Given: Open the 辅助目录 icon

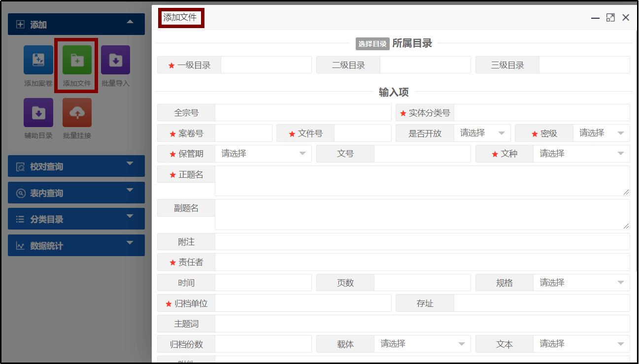Looking at the screenshot, I should [x=38, y=112].
